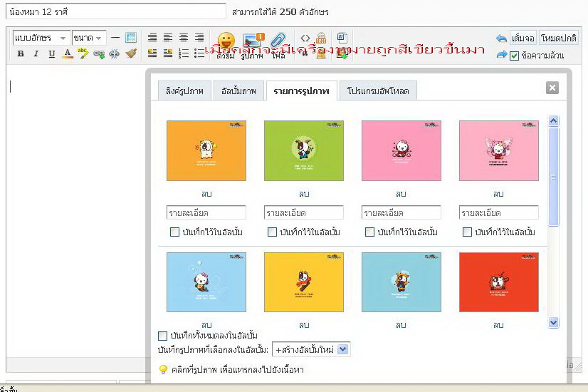588x392 pixels.
Task: Insert a hyperlink with chain-plus icon
Action: tap(99, 54)
